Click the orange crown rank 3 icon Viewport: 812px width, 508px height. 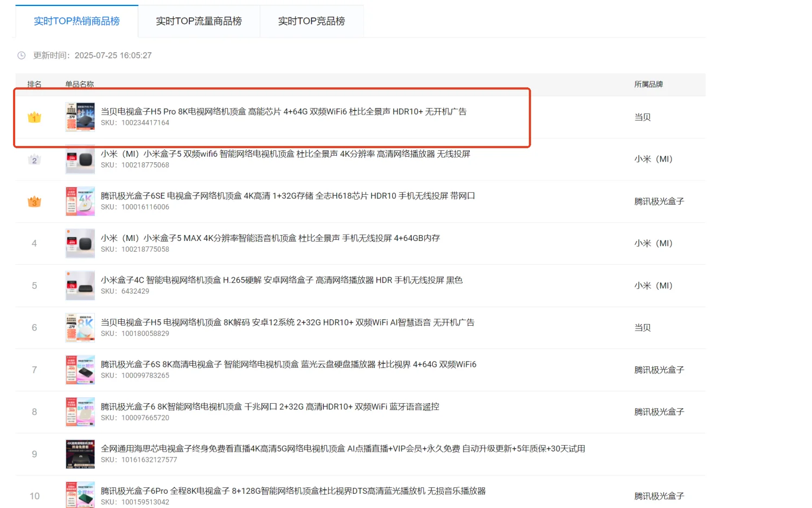34,201
